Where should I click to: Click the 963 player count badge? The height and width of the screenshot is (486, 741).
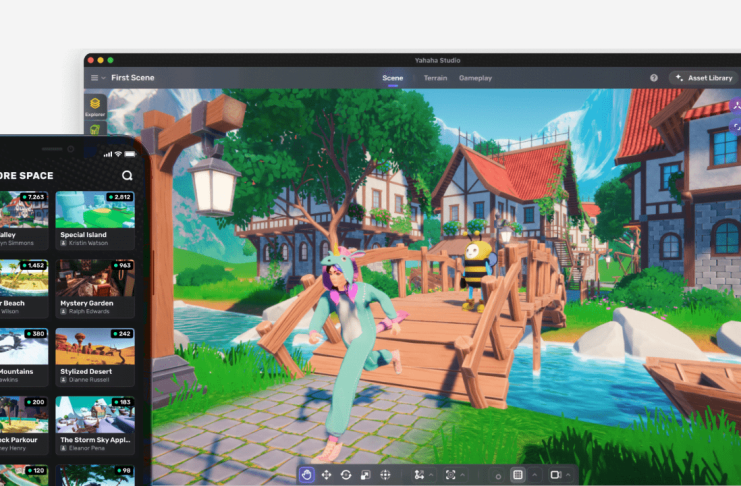pyautogui.click(x=122, y=266)
